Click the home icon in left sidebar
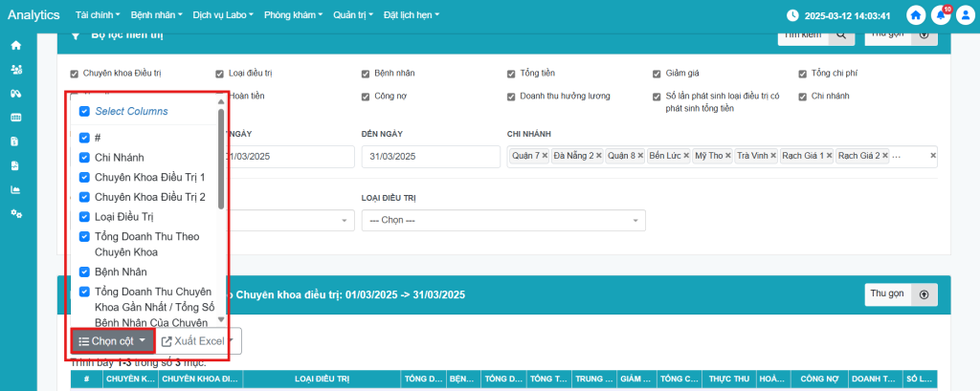Screen dimensions: 980x391 pos(15,46)
